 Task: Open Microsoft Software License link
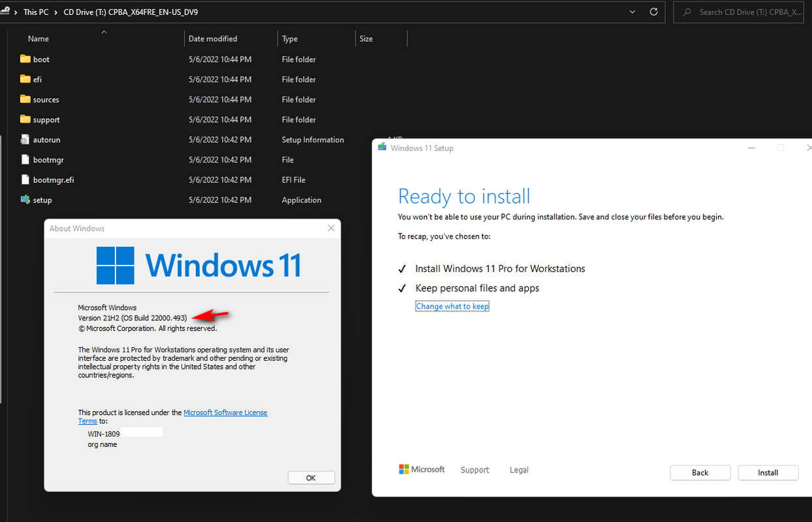225,412
